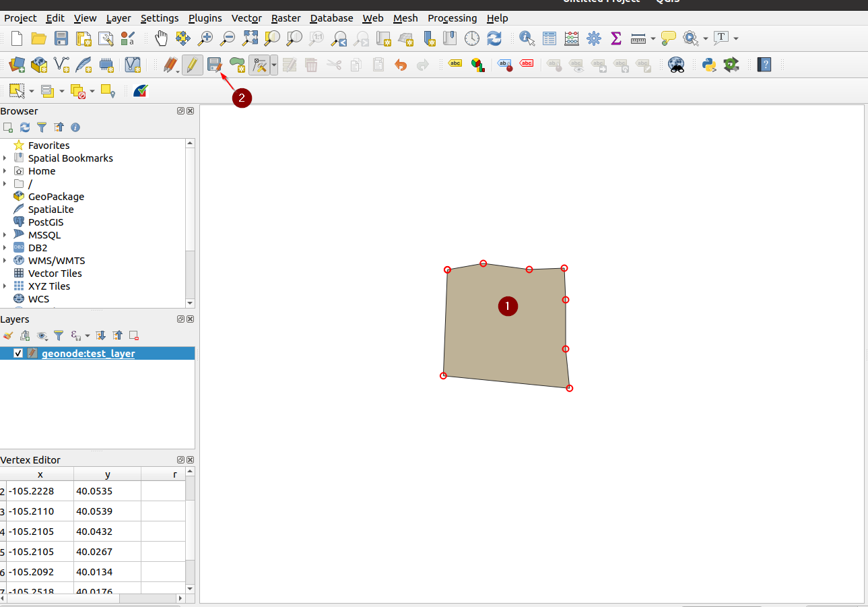Toggle Editing pencil button
This screenshot has height=607, width=868.
[x=193, y=65]
